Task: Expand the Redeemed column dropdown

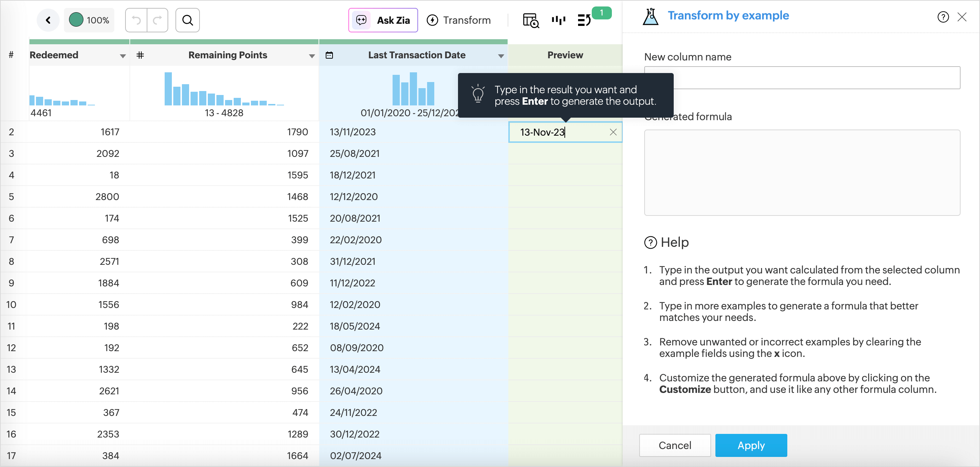Action: [x=123, y=56]
